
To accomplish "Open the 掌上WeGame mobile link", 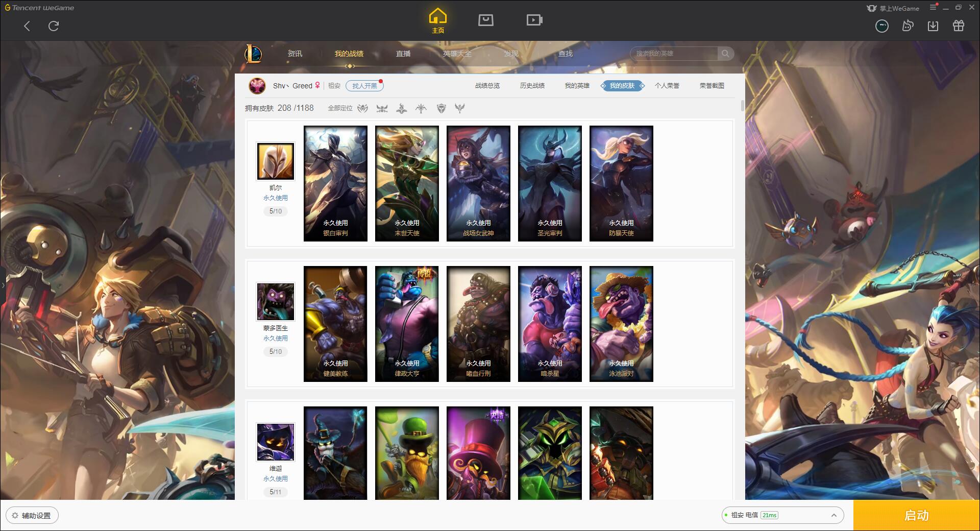I will tap(893, 8).
